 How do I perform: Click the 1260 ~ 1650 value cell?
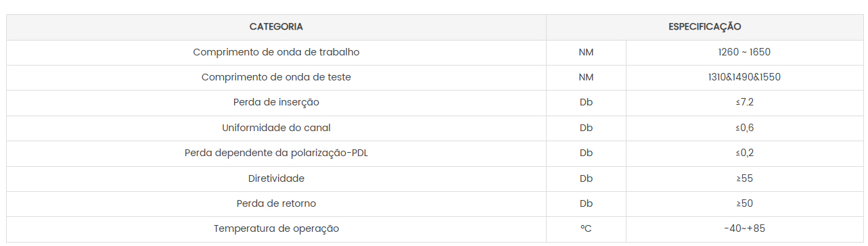[744, 52]
